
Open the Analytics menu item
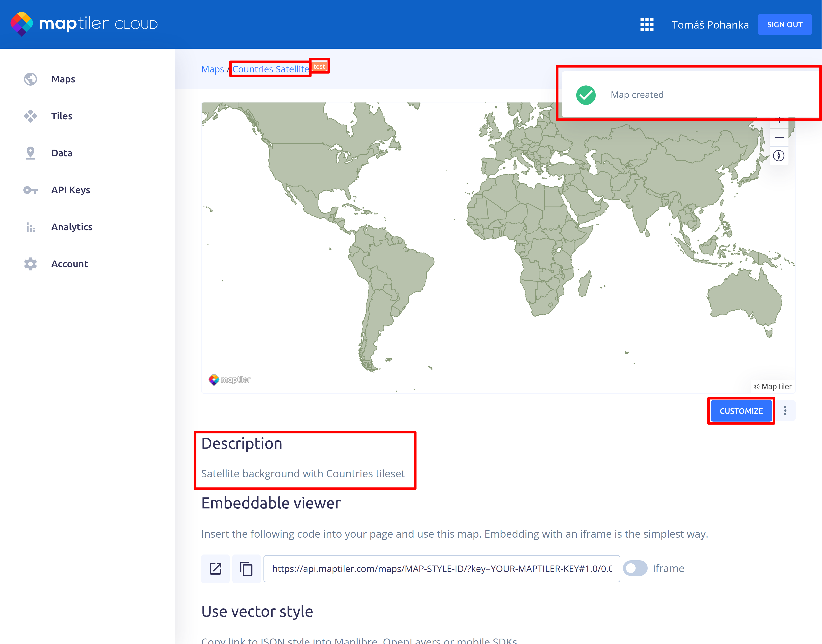click(x=72, y=227)
